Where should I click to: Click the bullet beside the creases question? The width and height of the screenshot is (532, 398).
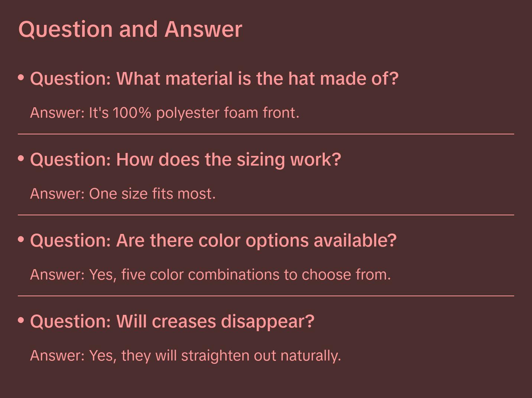[x=21, y=320]
